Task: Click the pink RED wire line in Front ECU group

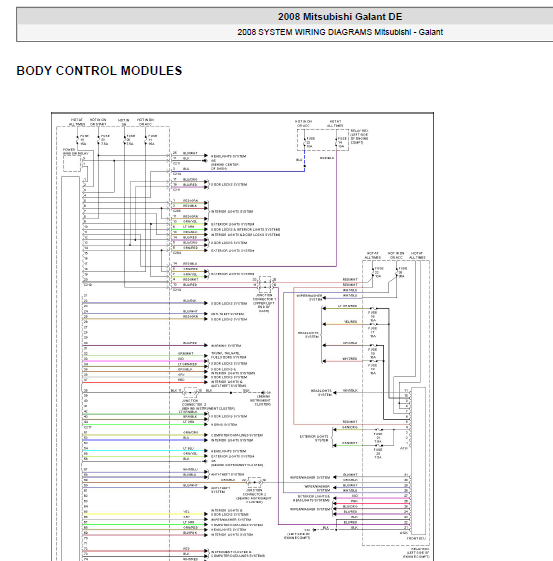Action: coord(371,497)
